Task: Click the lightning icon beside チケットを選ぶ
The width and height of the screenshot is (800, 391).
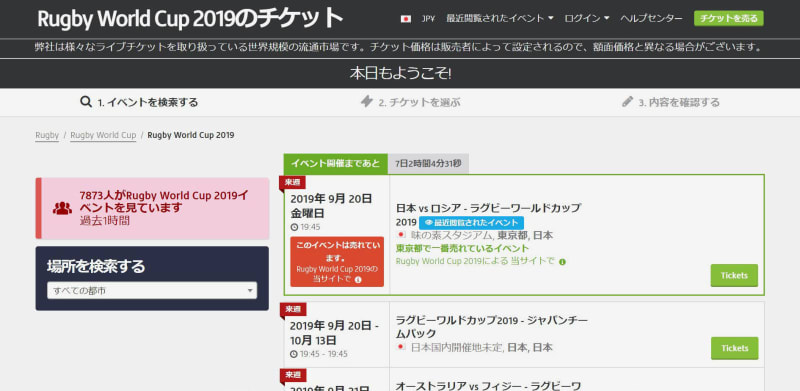Action: point(366,102)
